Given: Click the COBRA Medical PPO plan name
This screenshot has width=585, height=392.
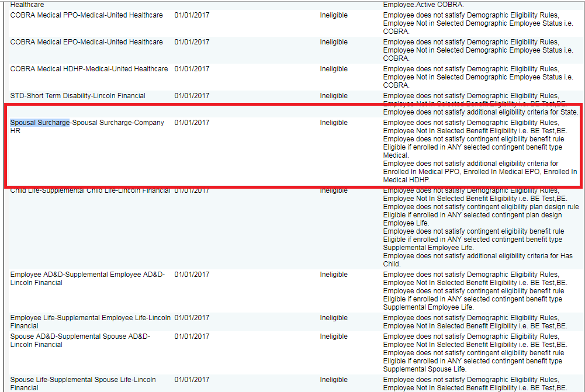Looking at the screenshot, I should tap(86, 15).
